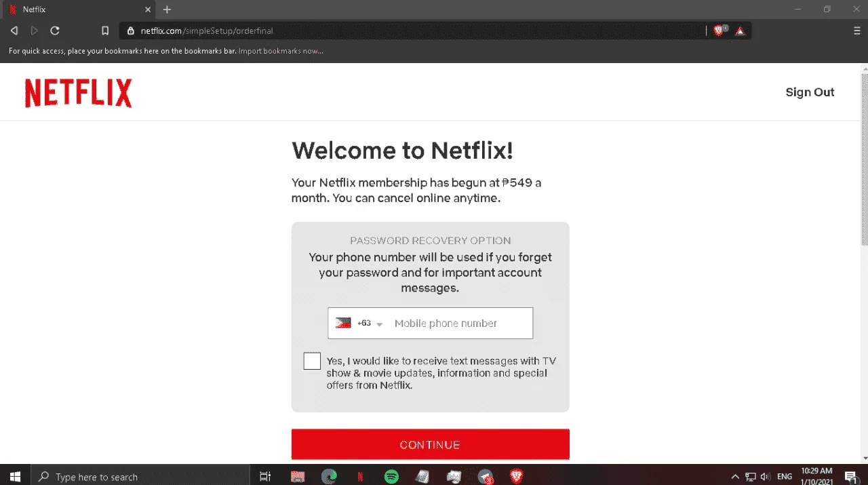Viewport: 868px width, 485px height.
Task: Open the Netflix app in taskbar
Action: (360, 477)
